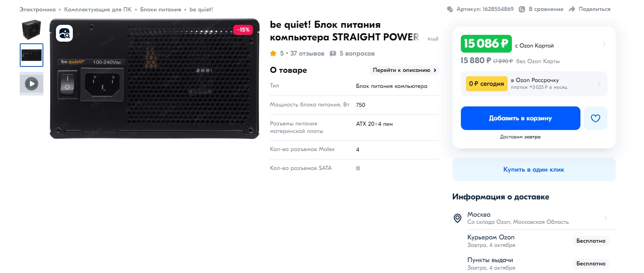This screenshot has height=273, width=644.
Task: Click the visual search icon on product image
Action: [65, 34]
